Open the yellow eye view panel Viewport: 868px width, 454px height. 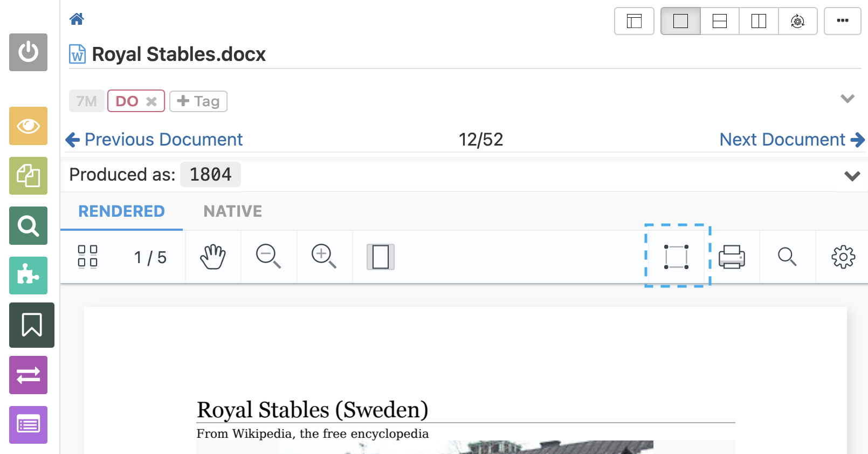28,126
